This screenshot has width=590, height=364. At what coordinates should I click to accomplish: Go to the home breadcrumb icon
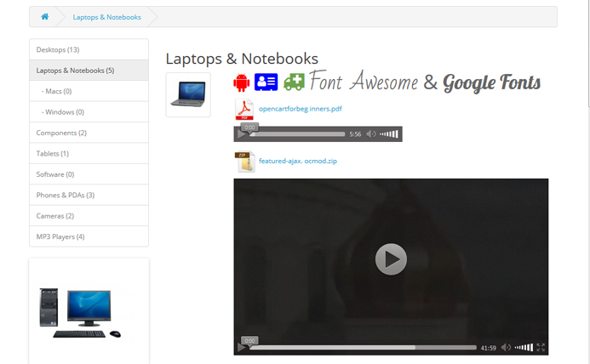[x=45, y=16]
